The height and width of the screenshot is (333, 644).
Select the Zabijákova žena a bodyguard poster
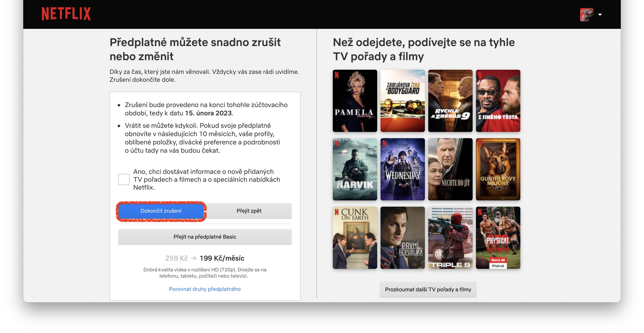402,101
